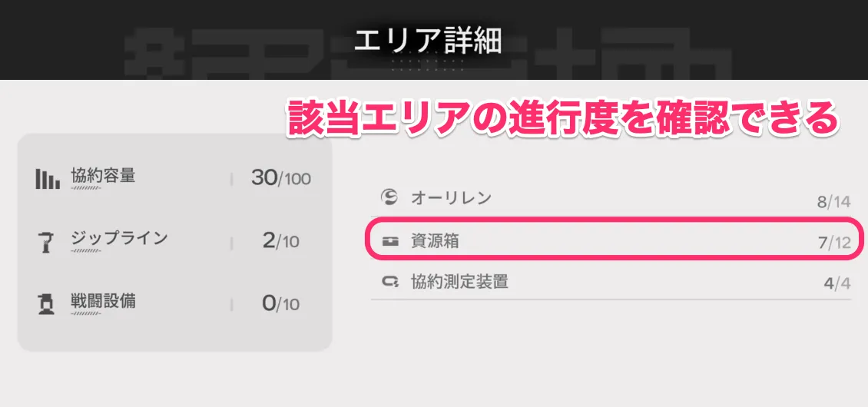The height and width of the screenshot is (407, 868).
Task: Click the オーリレン swirl icon
Action: (389, 197)
